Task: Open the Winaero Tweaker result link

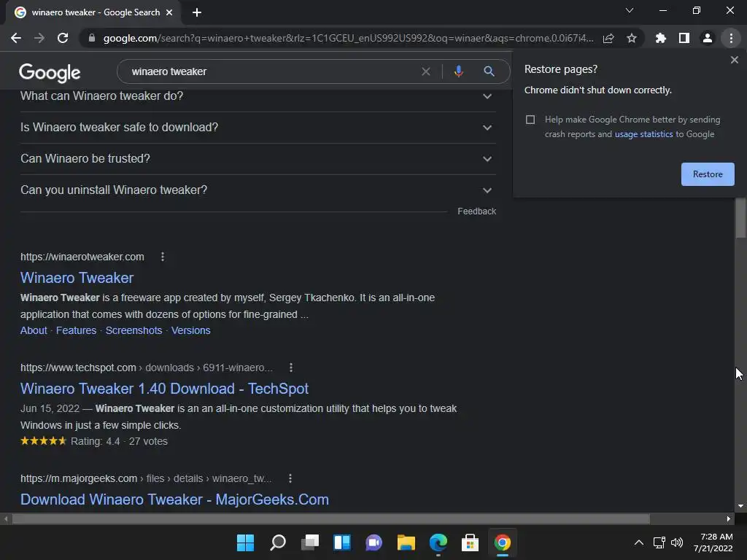Action: click(x=77, y=278)
